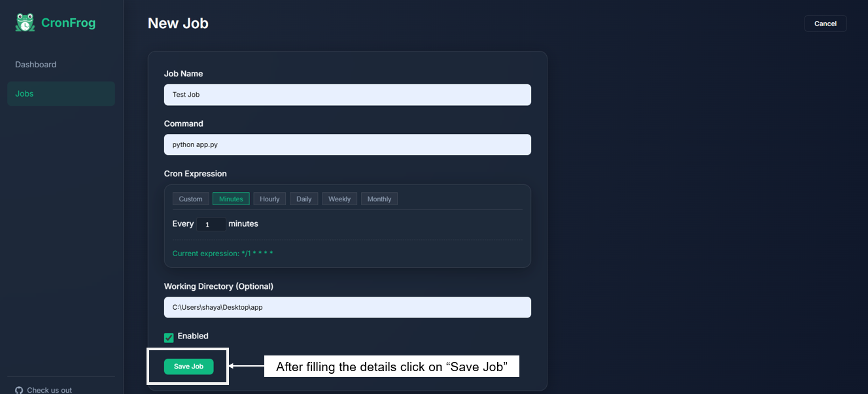Image resolution: width=868 pixels, height=394 pixels.
Task: Click the CronFrog frog logo icon
Action: click(25, 22)
